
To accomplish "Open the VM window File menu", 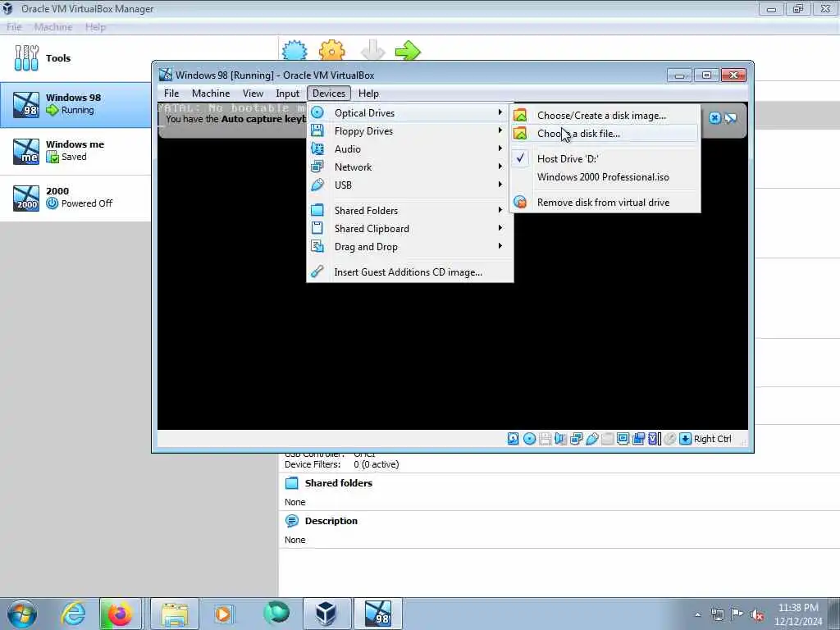I will click(x=171, y=94).
